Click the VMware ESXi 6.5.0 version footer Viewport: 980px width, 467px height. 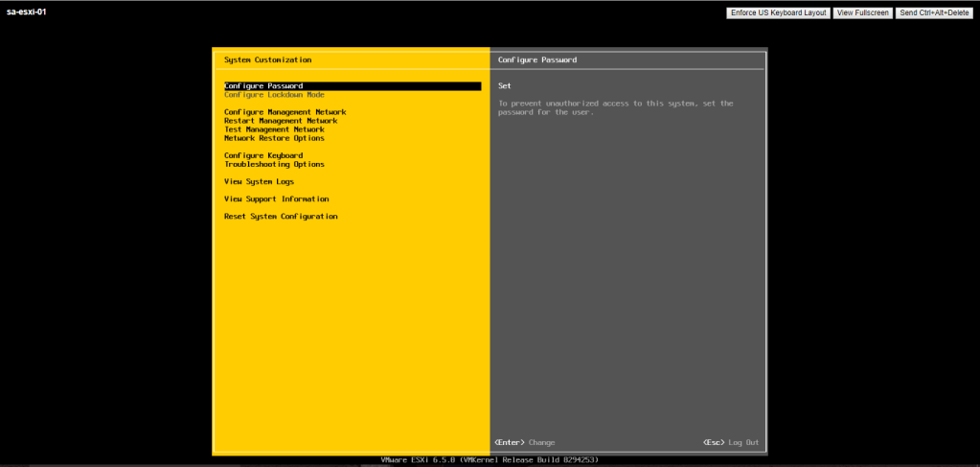(x=490, y=460)
